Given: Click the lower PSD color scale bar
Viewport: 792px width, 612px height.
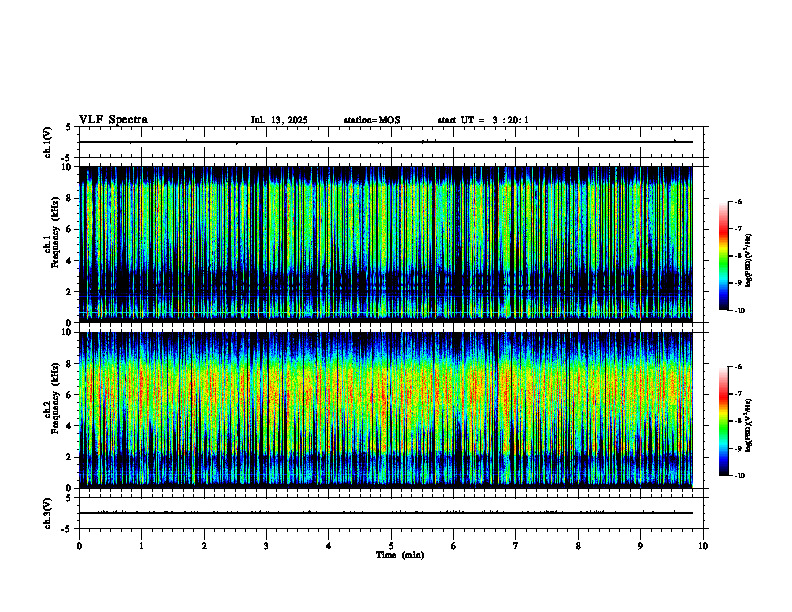Looking at the screenshot, I should tap(723, 421).
